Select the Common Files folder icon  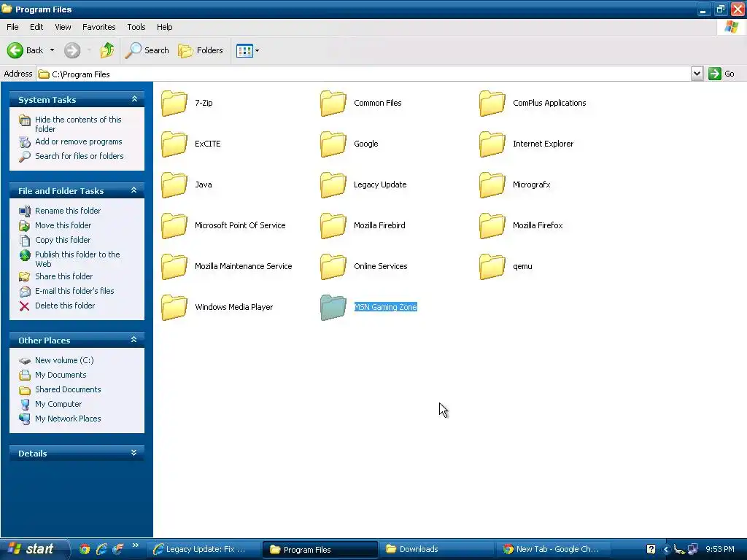click(333, 104)
